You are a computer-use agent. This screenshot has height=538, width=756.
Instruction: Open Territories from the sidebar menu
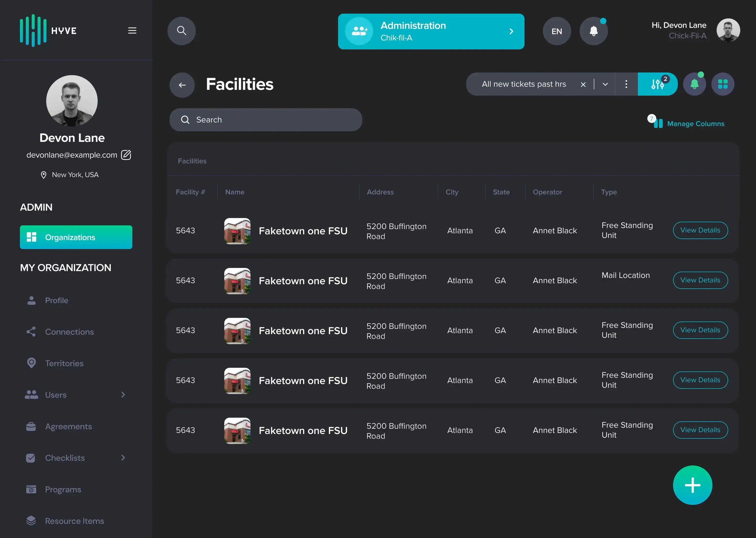pos(64,363)
